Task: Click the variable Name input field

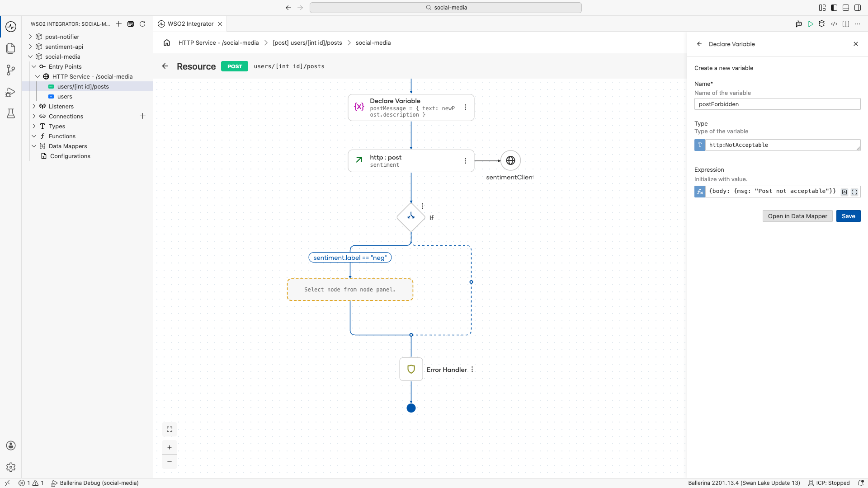Action: 777,104
